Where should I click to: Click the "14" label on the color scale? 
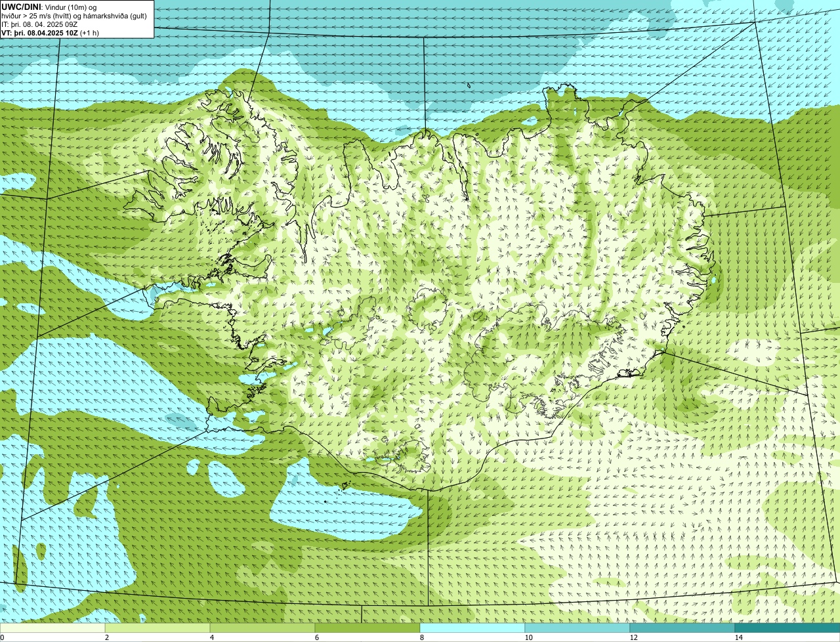[x=738, y=637]
